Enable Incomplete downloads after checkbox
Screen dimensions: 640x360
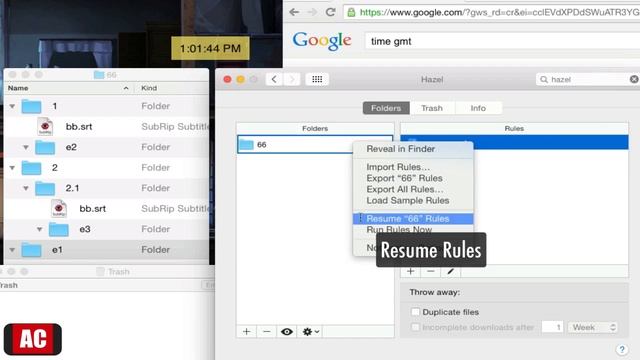(415, 327)
